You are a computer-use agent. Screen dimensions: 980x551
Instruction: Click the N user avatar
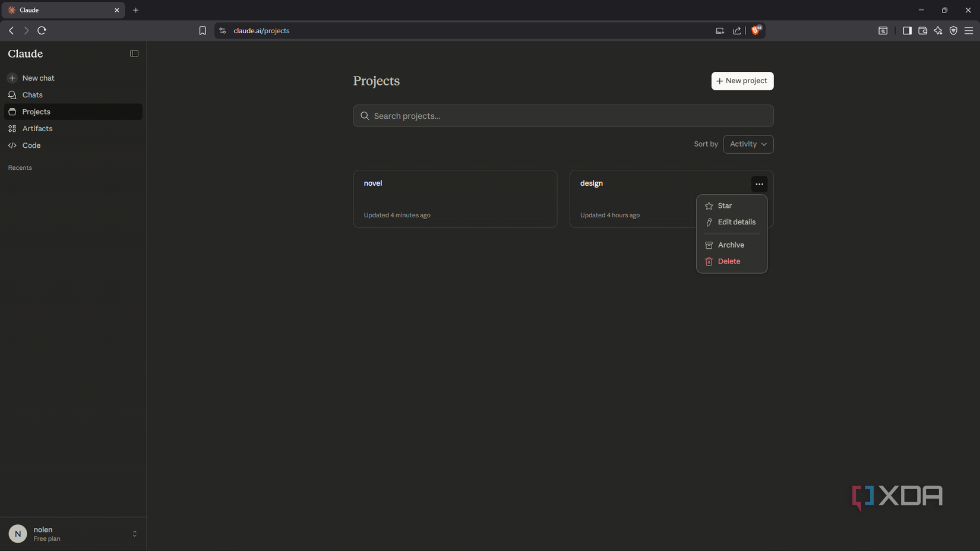point(18,534)
